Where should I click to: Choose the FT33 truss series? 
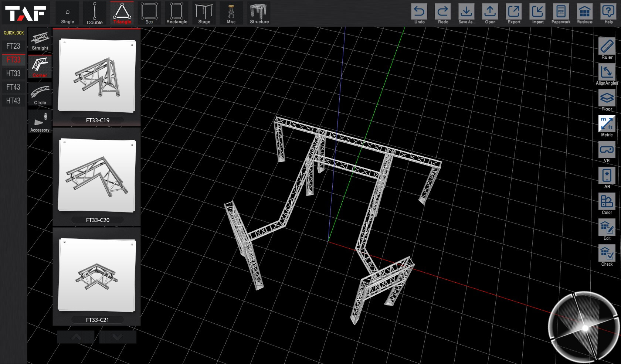point(13,60)
